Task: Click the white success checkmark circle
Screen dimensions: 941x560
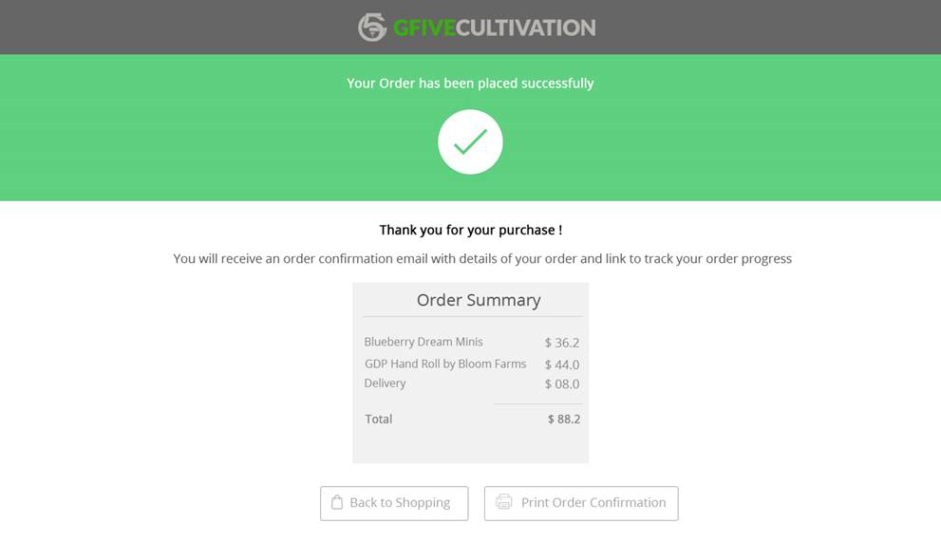Action: [x=471, y=141]
